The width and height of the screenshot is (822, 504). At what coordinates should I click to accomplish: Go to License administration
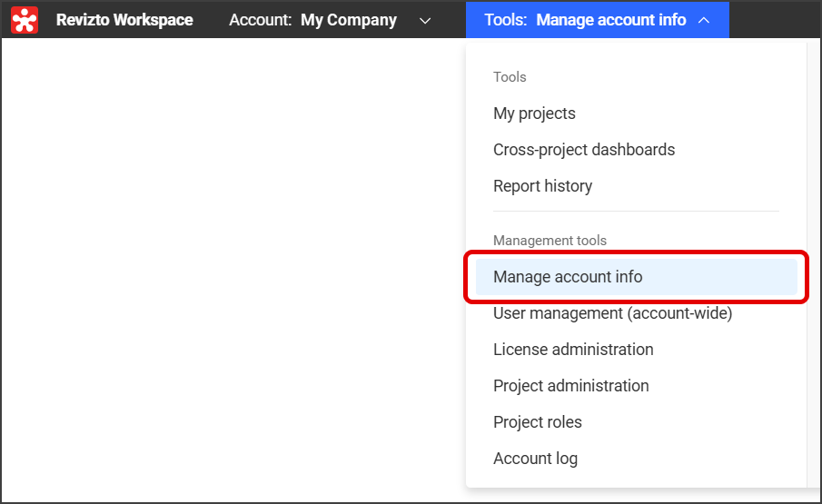[573, 350]
